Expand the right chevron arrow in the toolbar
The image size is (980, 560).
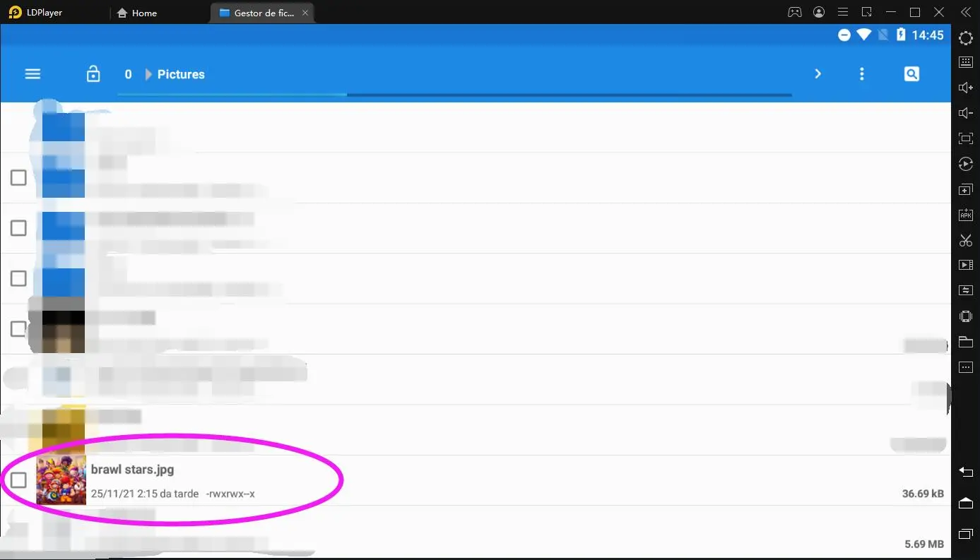(817, 74)
